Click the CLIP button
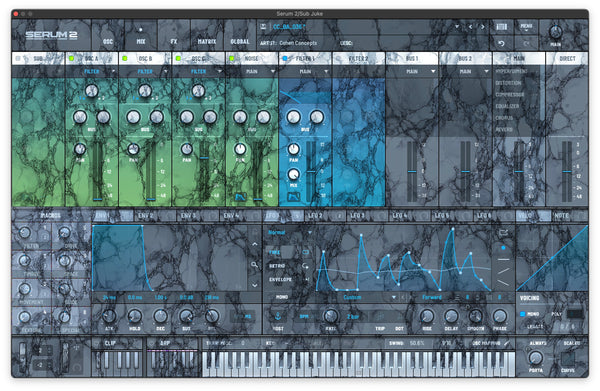Image resolution: width=600 pixels, height=391 pixels. (x=110, y=343)
